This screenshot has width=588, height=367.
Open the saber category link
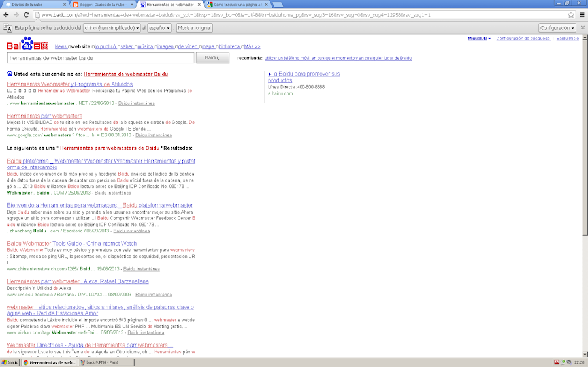click(126, 46)
